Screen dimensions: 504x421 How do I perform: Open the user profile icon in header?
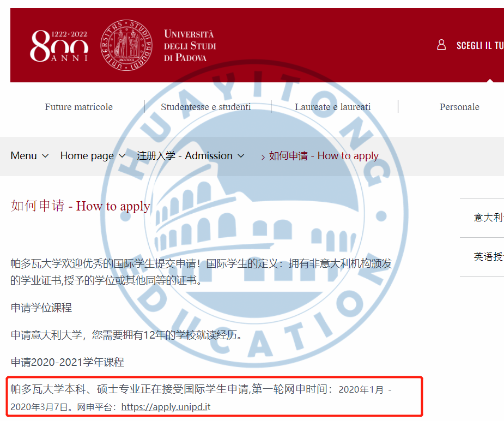coord(441,45)
